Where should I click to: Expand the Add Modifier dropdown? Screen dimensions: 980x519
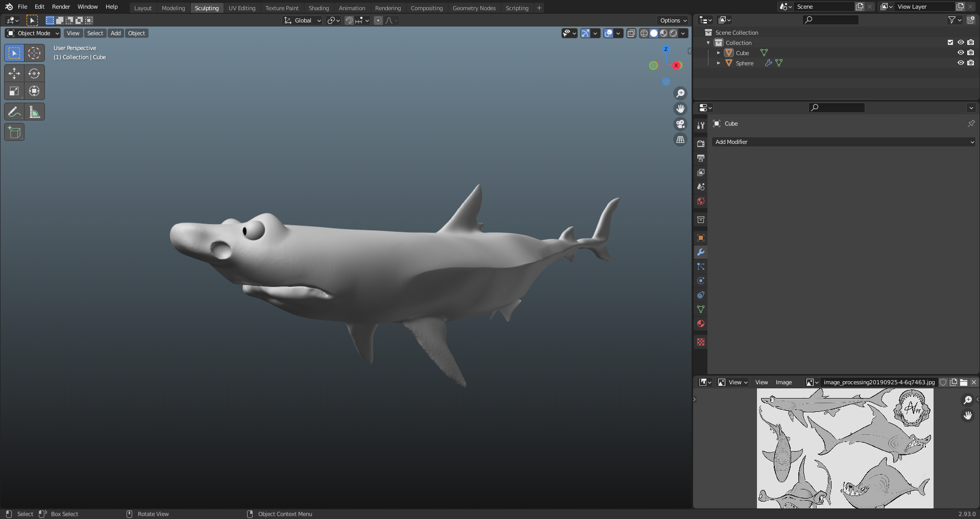tap(844, 142)
